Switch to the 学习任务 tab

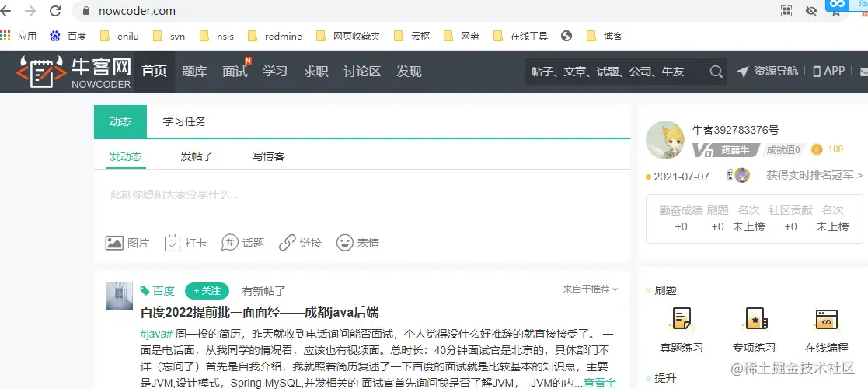pos(184,121)
